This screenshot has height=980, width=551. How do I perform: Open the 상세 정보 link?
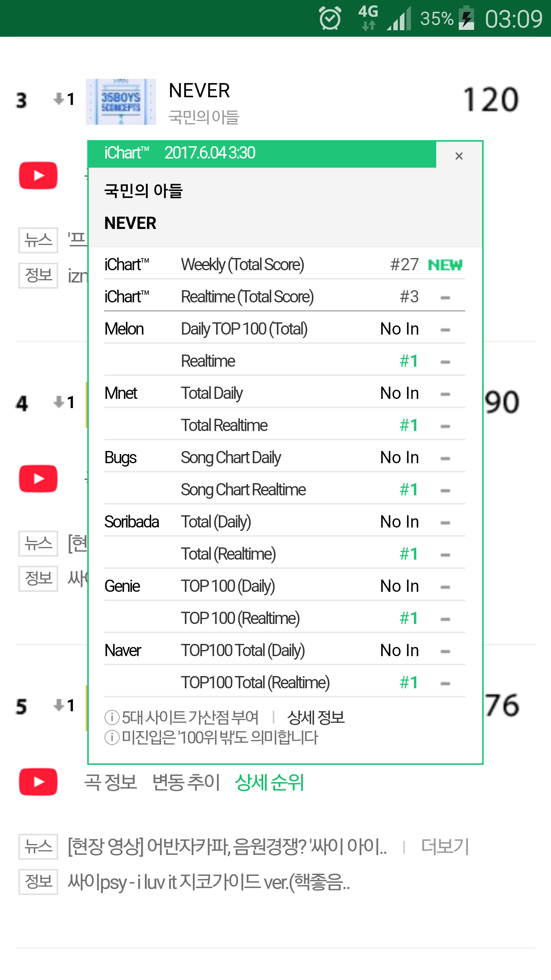point(316,717)
